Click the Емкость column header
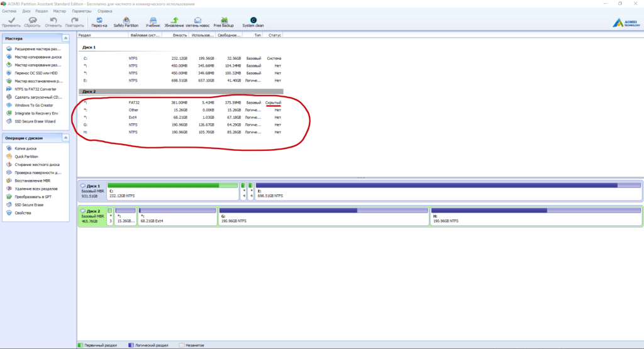This screenshot has height=349, width=644. 180,35
